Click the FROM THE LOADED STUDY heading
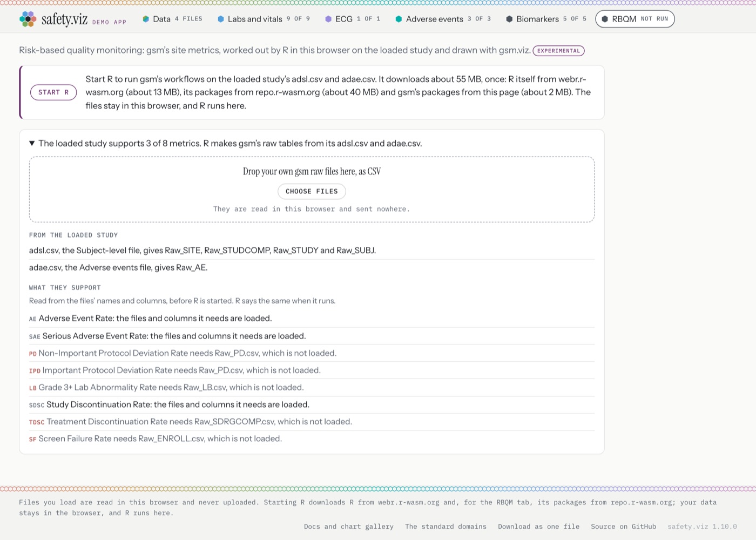 [x=73, y=235]
